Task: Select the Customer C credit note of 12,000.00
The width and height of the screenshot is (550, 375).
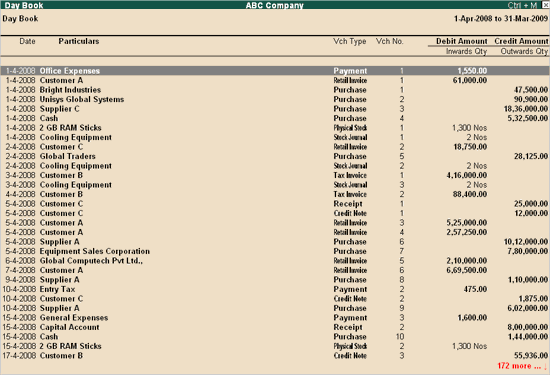Action: pyautogui.click(x=275, y=213)
